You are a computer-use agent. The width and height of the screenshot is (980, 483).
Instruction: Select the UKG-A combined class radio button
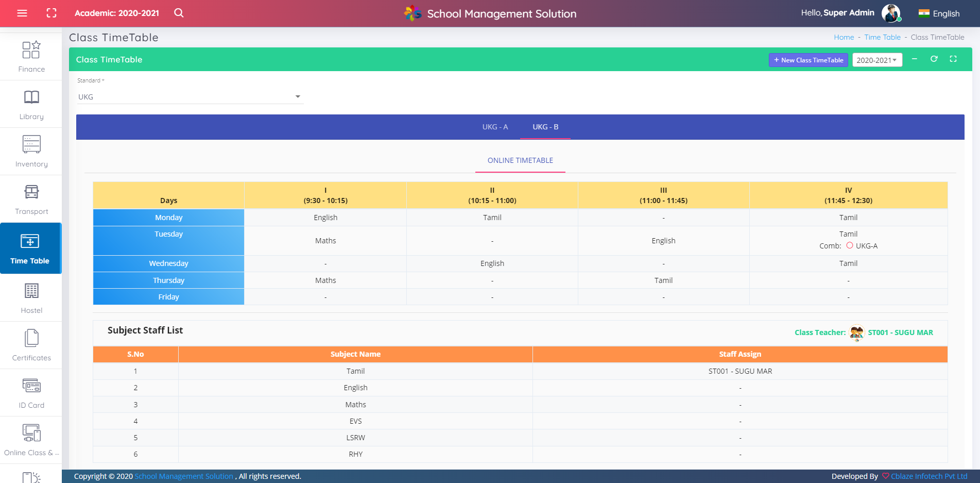[x=850, y=246]
